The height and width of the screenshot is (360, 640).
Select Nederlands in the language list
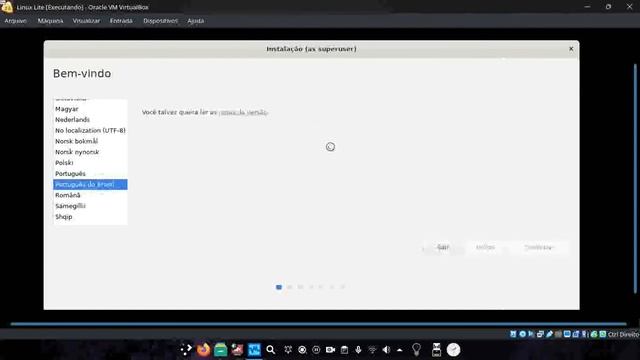coord(90,120)
